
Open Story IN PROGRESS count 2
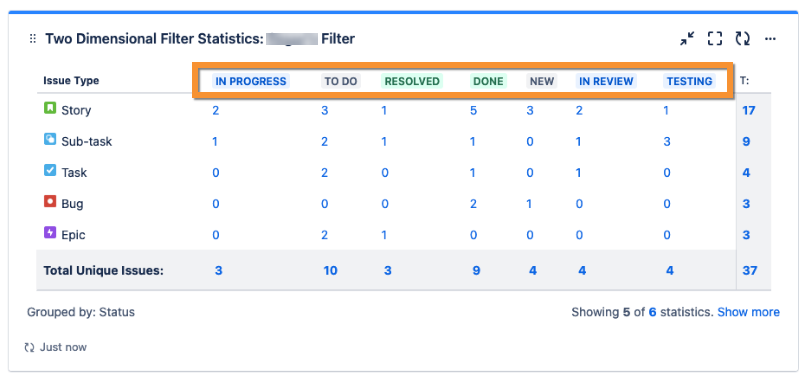coord(216,111)
